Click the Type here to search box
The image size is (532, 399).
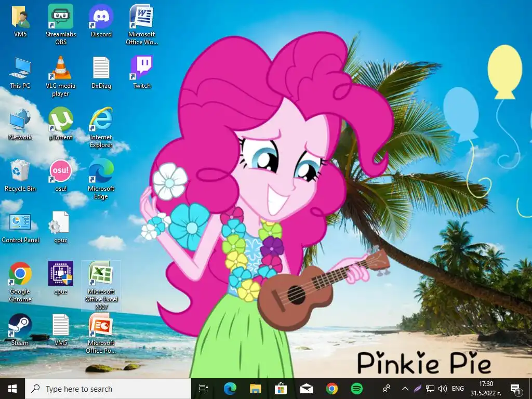(108, 389)
